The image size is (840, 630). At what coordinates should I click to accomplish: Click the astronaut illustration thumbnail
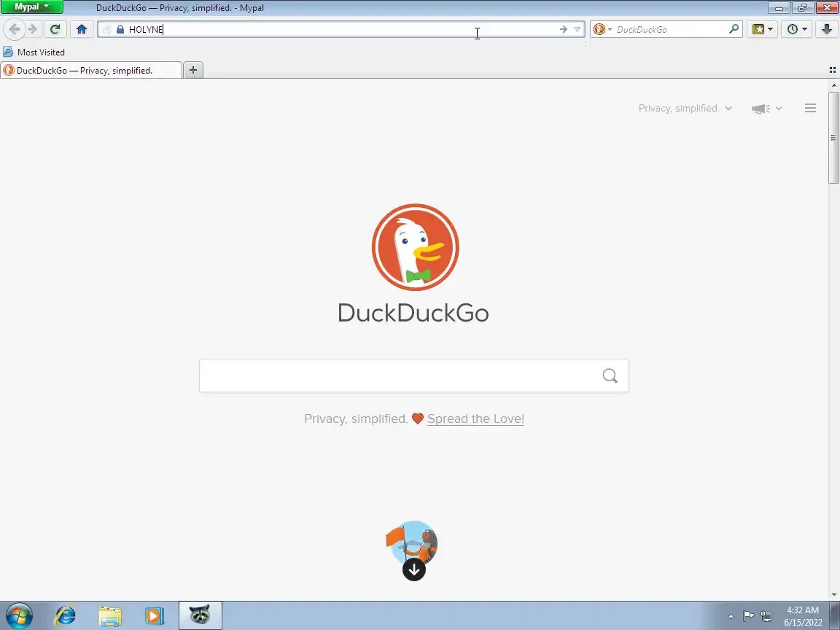[x=412, y=544]
